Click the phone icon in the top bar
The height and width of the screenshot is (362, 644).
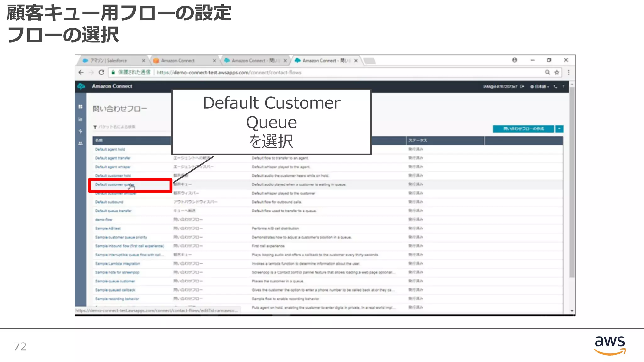pyautogui.click(x=556, y=87)
